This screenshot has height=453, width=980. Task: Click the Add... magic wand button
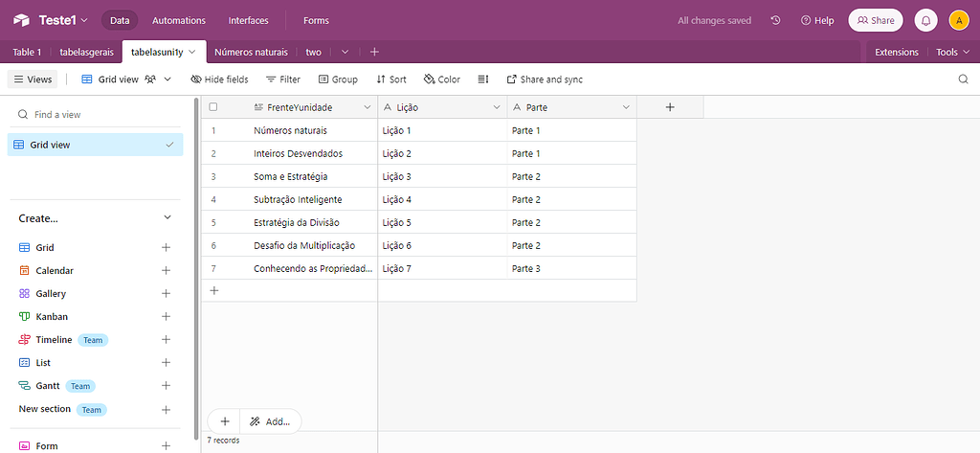pos(270,421)
